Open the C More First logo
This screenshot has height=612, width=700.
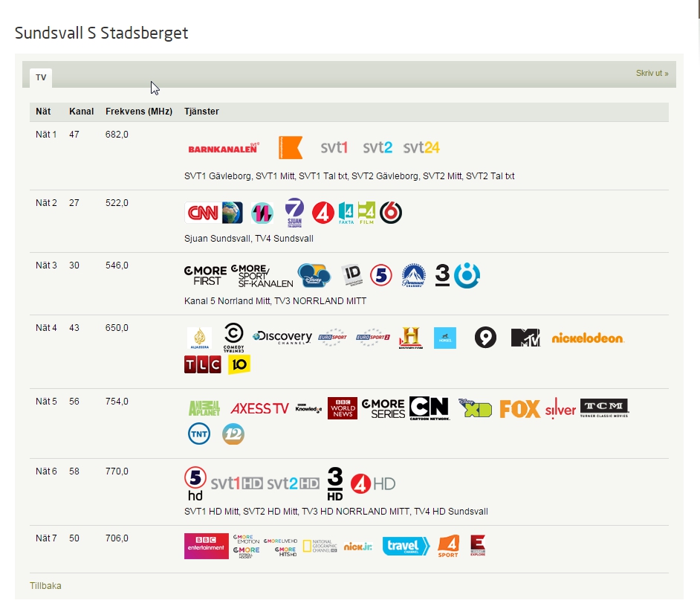(206, 276)
